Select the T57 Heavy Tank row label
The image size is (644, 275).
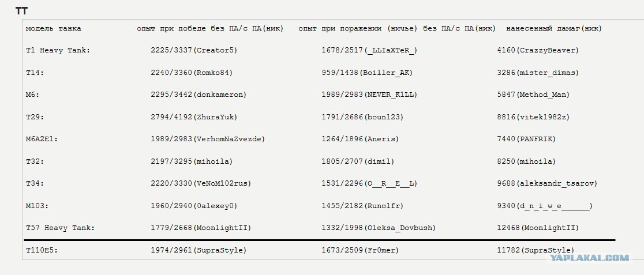[61, 228]
